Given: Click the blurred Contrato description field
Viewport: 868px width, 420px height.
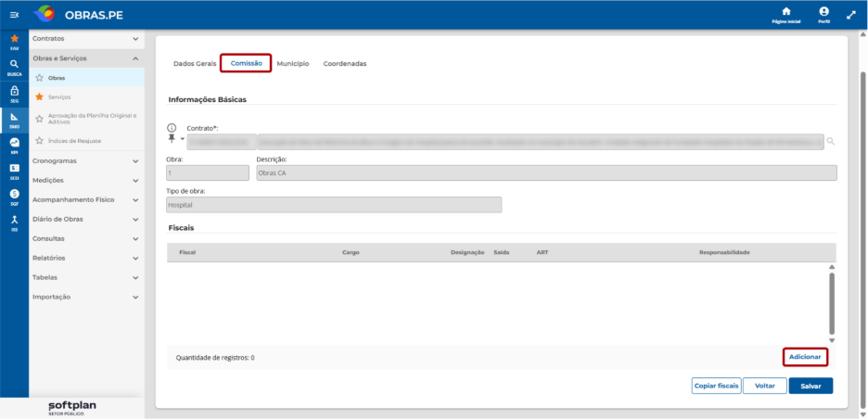Looking at the screenshot, I should (x=541, y=142).
